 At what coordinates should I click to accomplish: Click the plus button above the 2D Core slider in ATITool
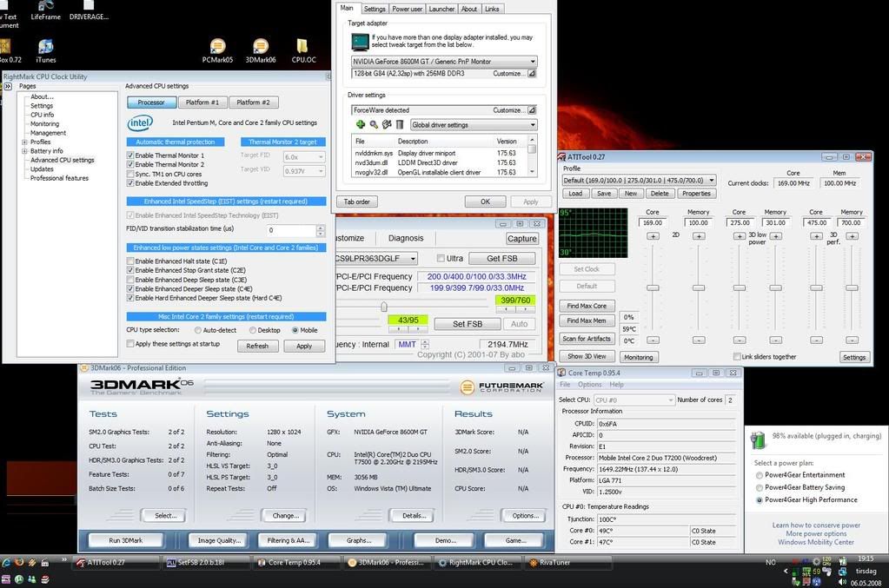click(x=653, y=235)
